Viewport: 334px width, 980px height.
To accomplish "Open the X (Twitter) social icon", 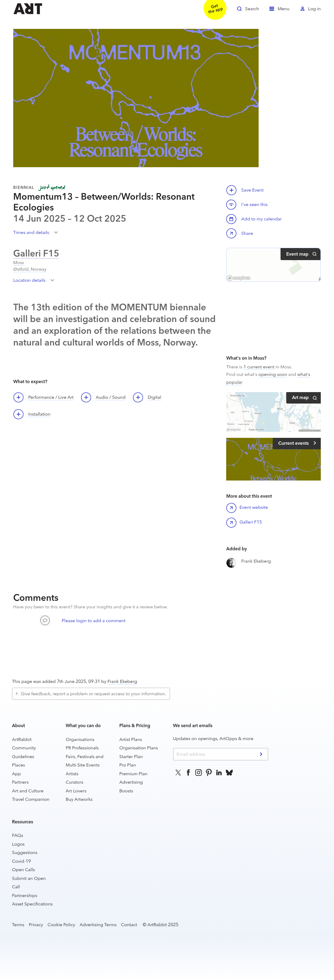I will pyautogui.click(x=178, y=772).
